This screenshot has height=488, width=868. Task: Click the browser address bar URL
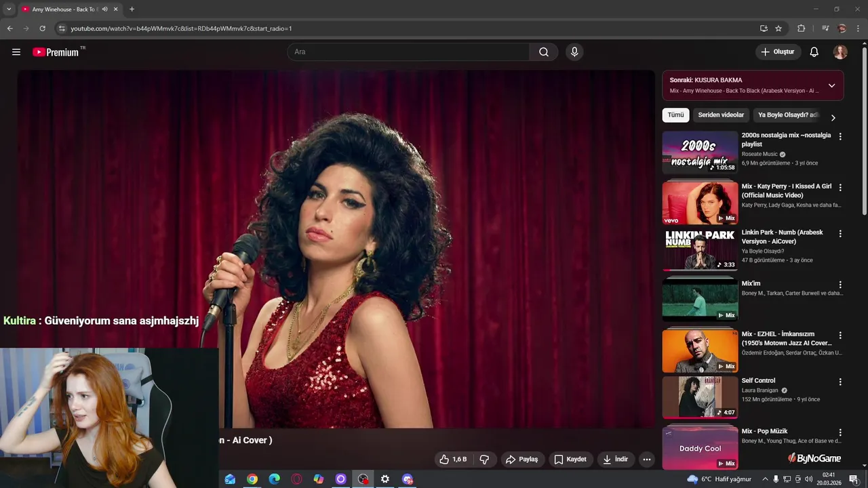pyautogui.click(x=181, y=28)
